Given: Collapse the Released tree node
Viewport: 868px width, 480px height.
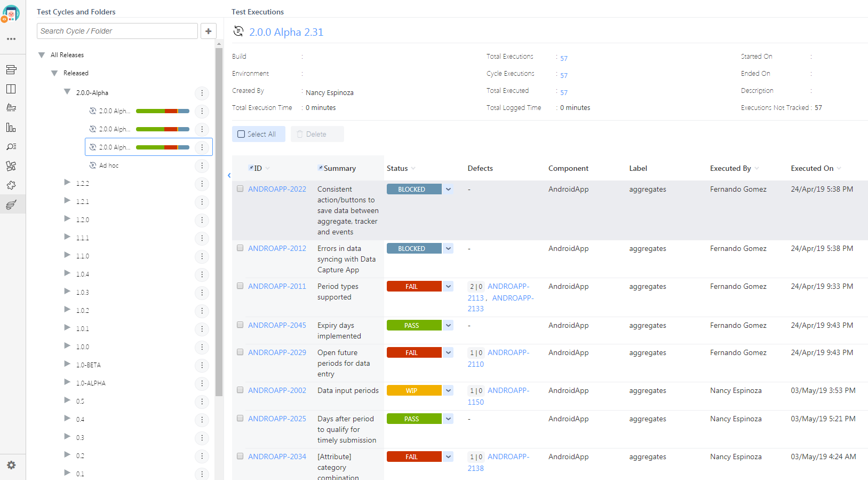Looking at the screenshot, I should 54,73.
